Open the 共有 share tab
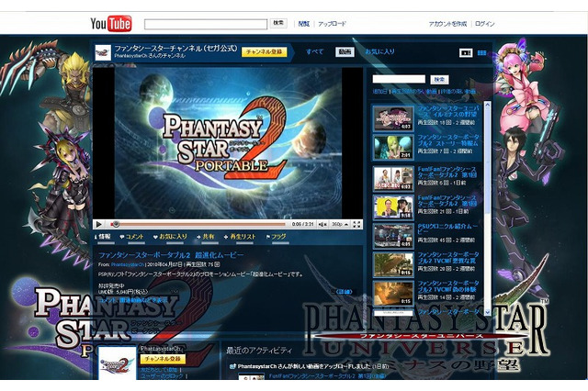The height and width of the screenshot is (391, 588). (206, 237)
